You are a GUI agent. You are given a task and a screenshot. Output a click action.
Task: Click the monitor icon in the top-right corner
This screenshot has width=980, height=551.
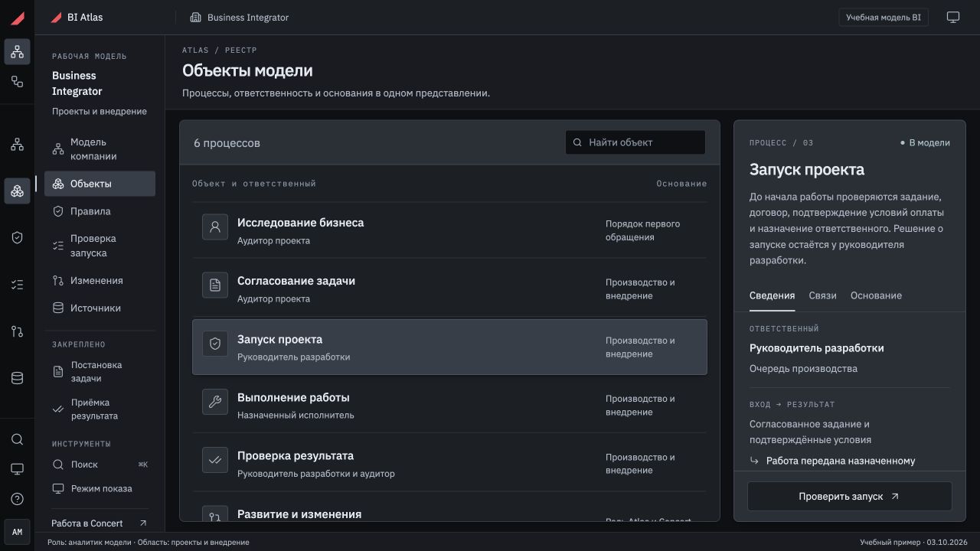point(953,18)
